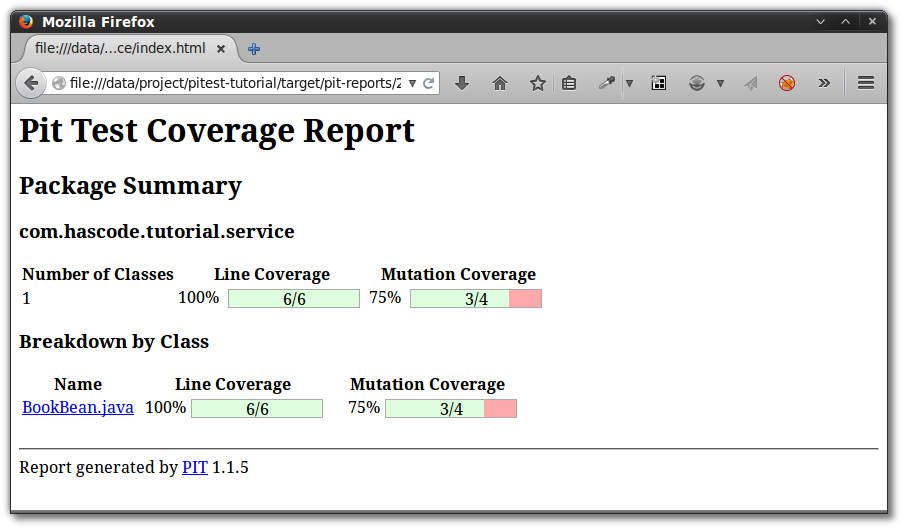
Task: Click the browser Back arrow button
Action: click(30, 83)
